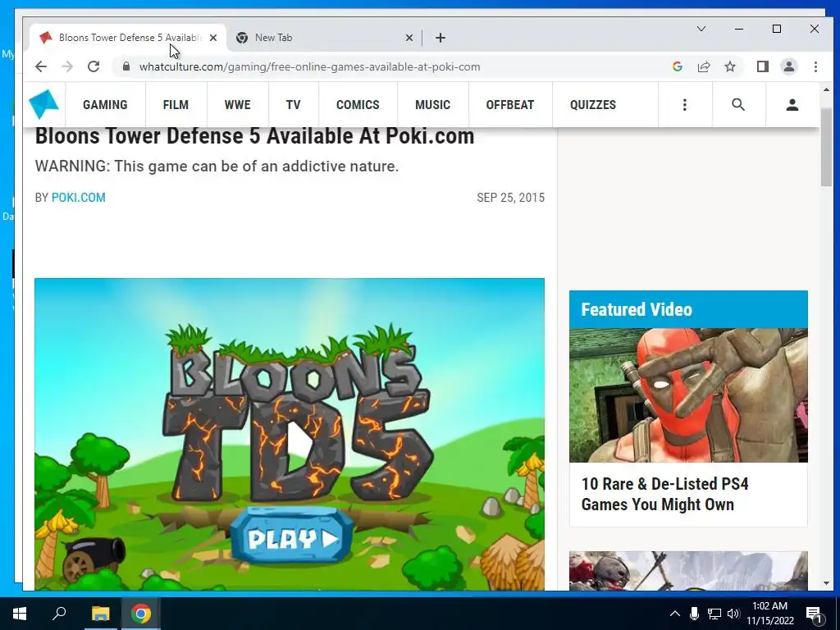
Task: Expand the tab search chevron
Action: (x=701, y=29)
